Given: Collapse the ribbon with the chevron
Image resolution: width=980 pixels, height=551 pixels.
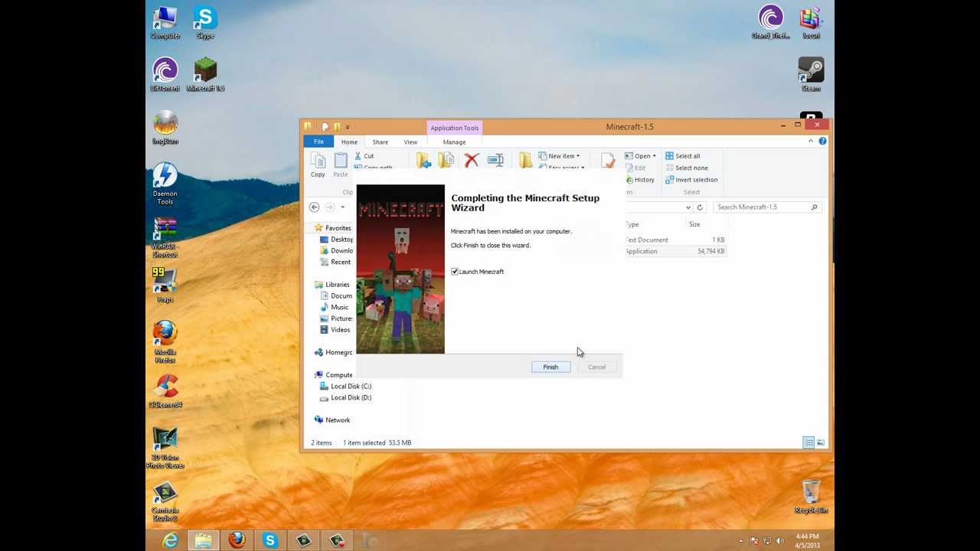Looking at the screenshot, I should (811, 142).
